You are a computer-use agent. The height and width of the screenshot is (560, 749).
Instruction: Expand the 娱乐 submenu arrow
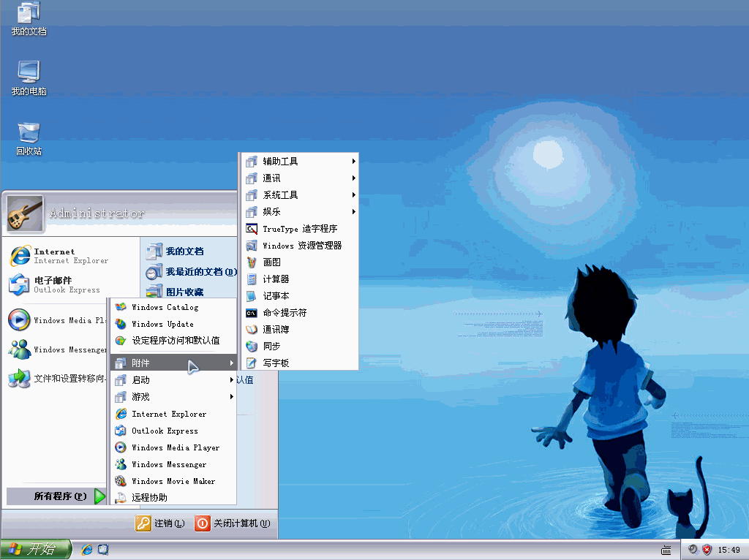tap(354, 211)
